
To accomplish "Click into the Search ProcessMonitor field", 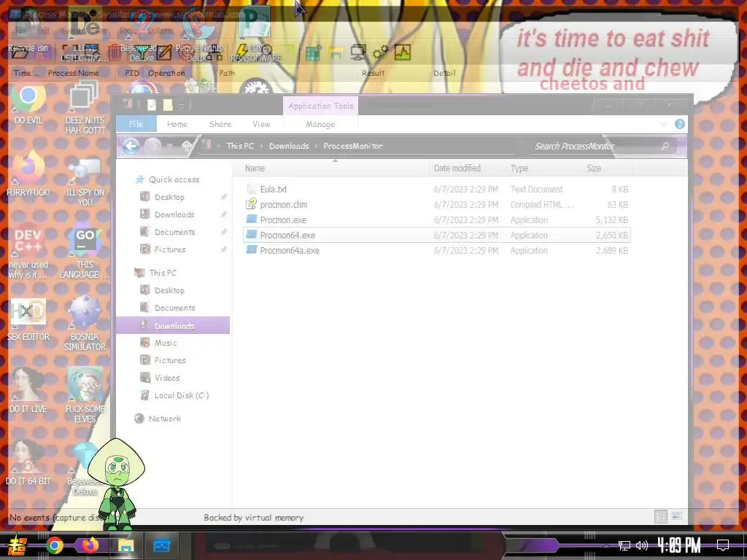I will (601, 146).
